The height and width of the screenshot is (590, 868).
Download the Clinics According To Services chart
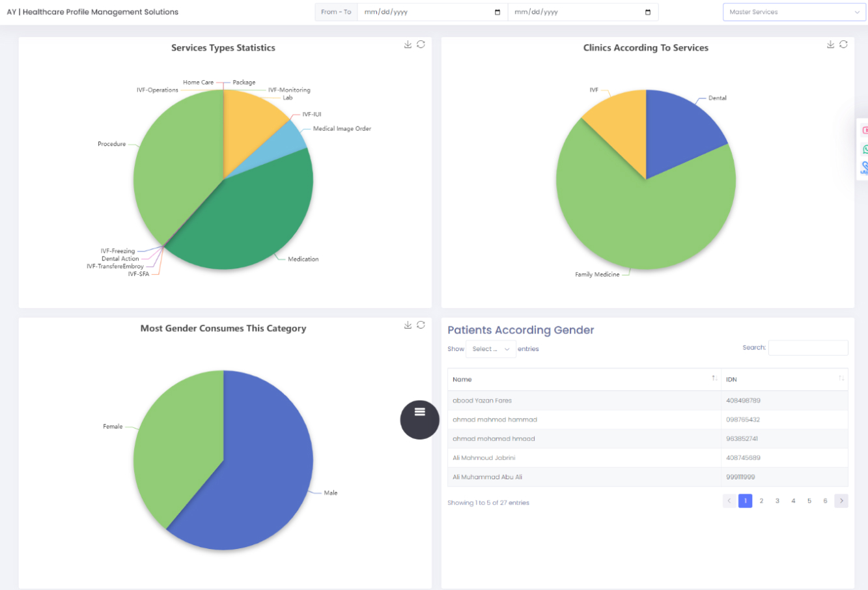pos(830,44)
